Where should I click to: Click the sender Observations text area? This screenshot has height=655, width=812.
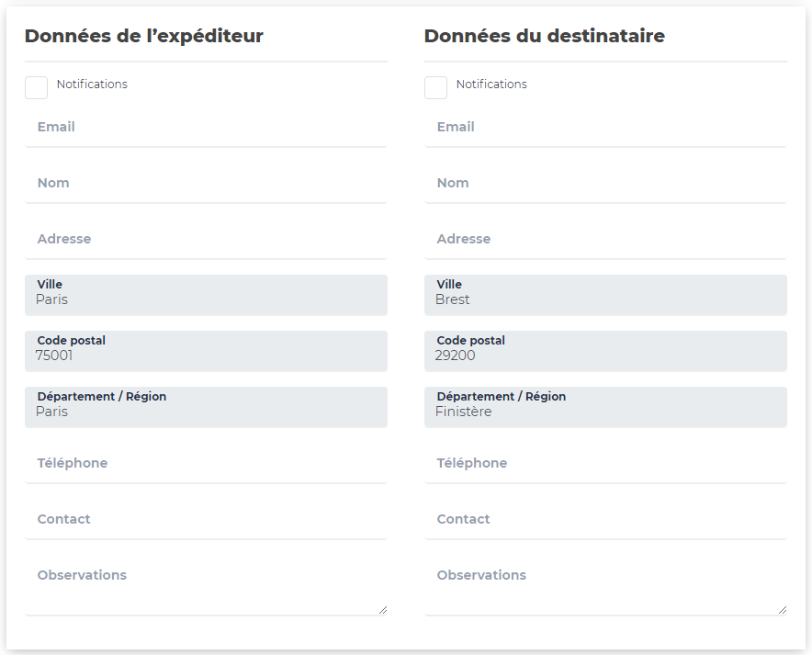[x=206, y=587]
